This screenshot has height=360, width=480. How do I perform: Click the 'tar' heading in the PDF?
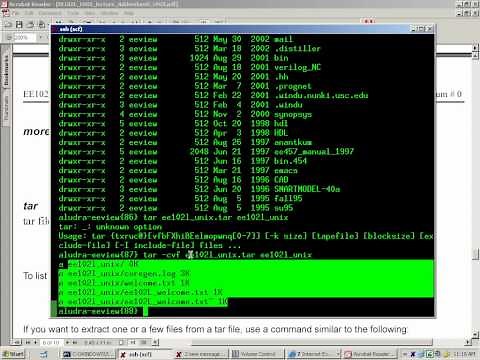[x=31, y=206]
